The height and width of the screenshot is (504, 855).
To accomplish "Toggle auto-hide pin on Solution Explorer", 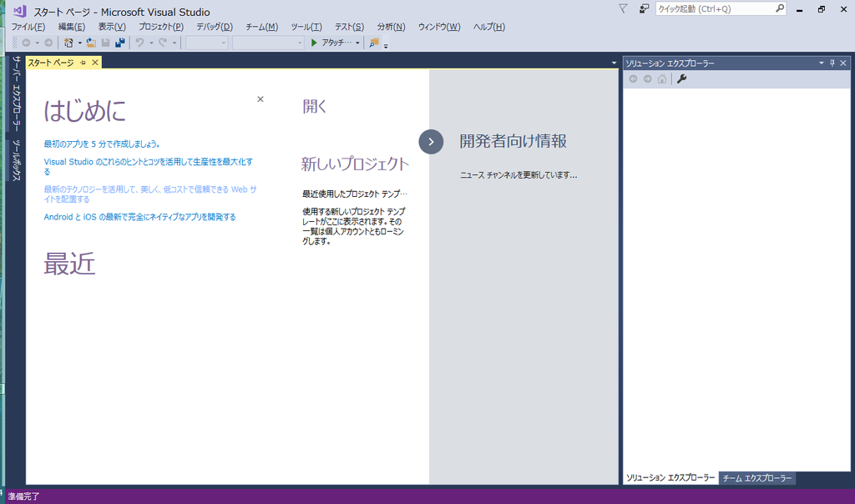I will [832, 63].
